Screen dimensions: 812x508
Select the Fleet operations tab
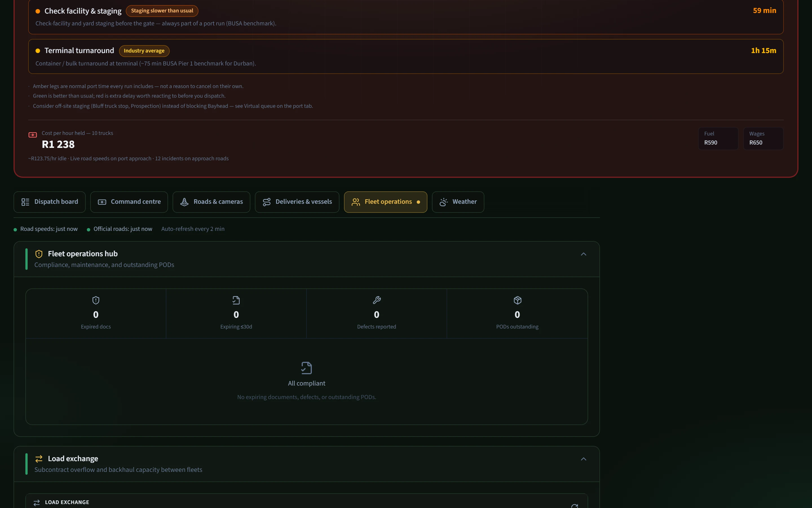click(x=385, y=202)
